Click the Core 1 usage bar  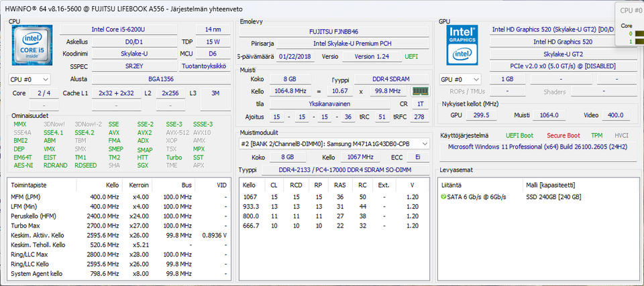pyautogui.click(x=638, y=42)
